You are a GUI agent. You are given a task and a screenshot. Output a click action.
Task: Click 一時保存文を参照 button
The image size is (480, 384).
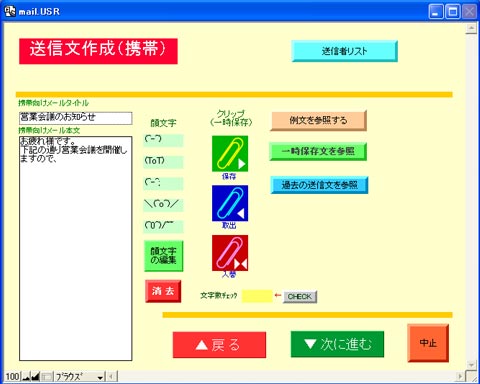[x=318, y=151]
